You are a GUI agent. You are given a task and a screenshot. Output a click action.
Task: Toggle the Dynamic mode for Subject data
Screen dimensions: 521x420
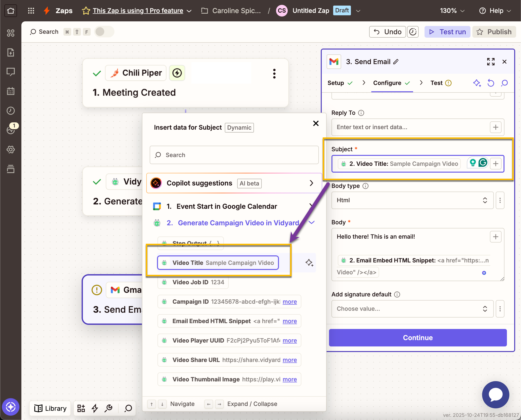point(239,127)
